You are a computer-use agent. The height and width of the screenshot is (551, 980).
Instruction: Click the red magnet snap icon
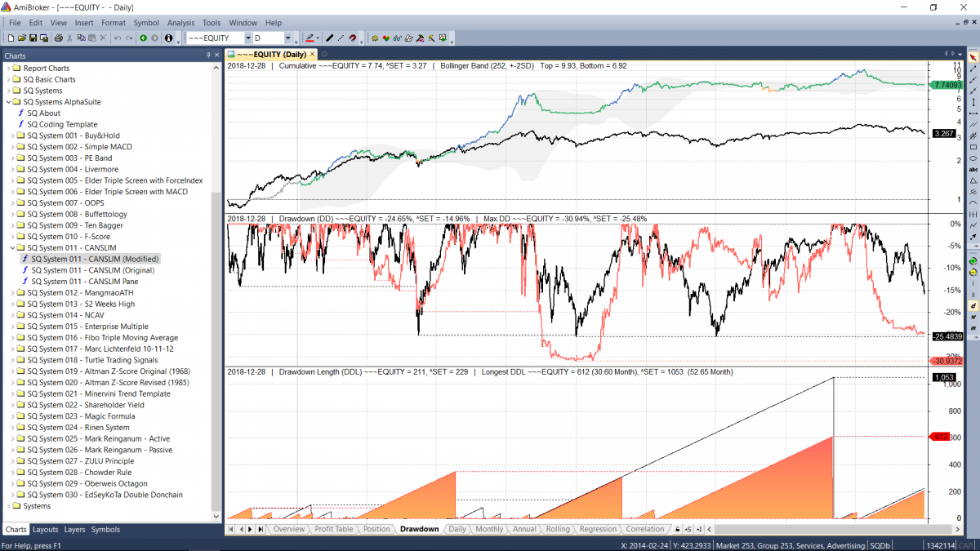[x=352, y=38]
